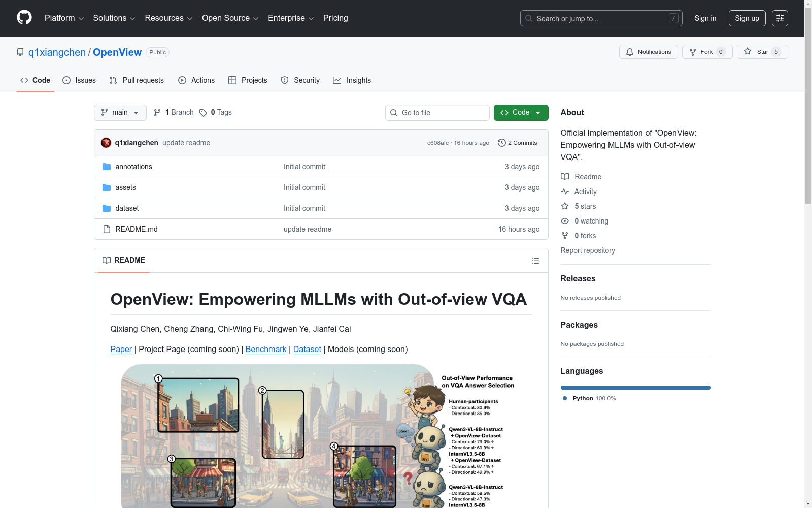Open the 'update readme' latest commit message

point(186,143)
